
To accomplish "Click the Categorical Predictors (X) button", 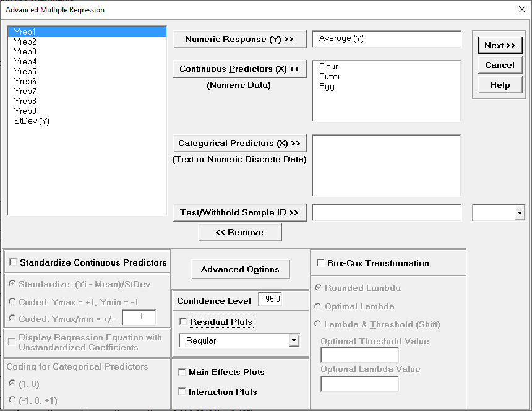I will click(239, 143).
